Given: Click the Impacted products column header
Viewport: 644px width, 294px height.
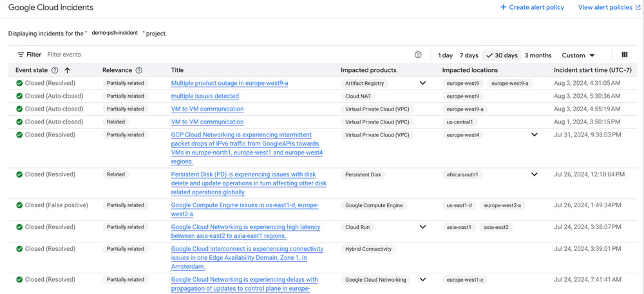Looking at the screenshot, I should click(x=368, y=70).
